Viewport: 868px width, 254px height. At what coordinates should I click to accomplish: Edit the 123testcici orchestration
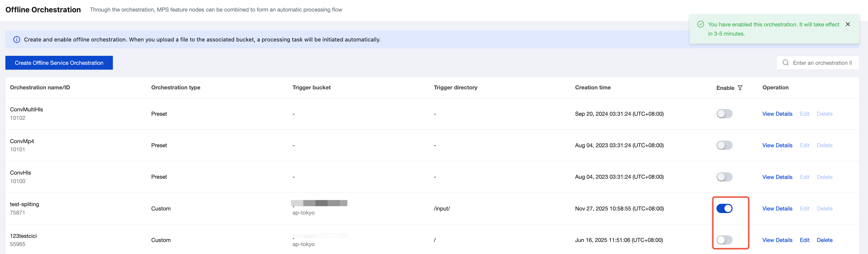click(x=804, y=240)
